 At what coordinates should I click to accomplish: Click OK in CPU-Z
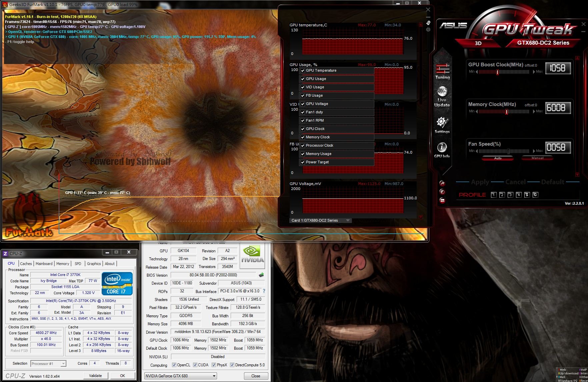click(122, 376)
